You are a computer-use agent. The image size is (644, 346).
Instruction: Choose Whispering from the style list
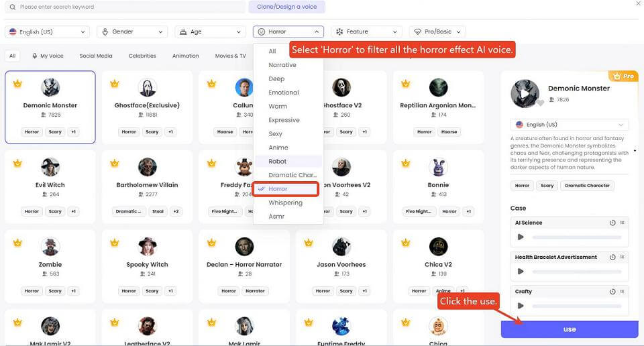point(285,203)
